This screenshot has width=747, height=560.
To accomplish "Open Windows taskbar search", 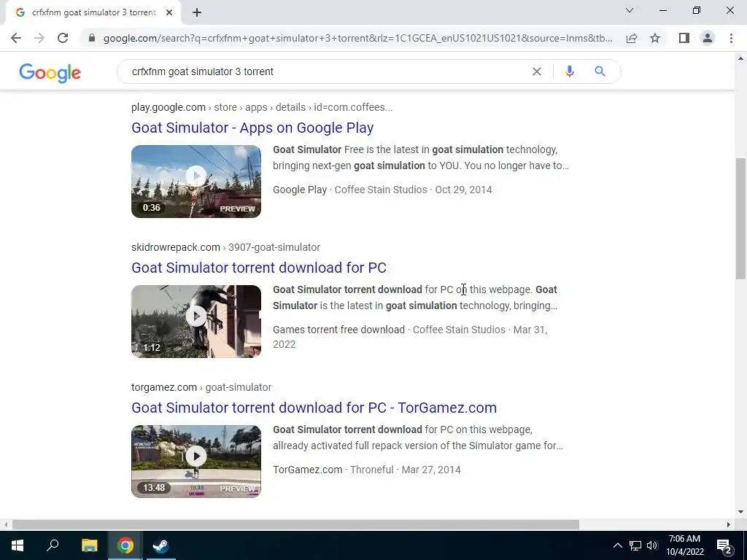I will pos(53,545).
